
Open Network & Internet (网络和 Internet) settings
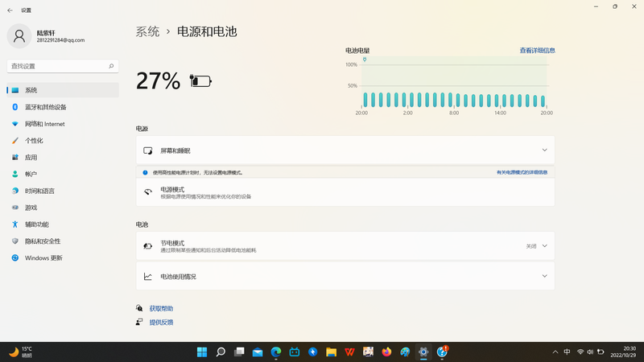[44, 124]
